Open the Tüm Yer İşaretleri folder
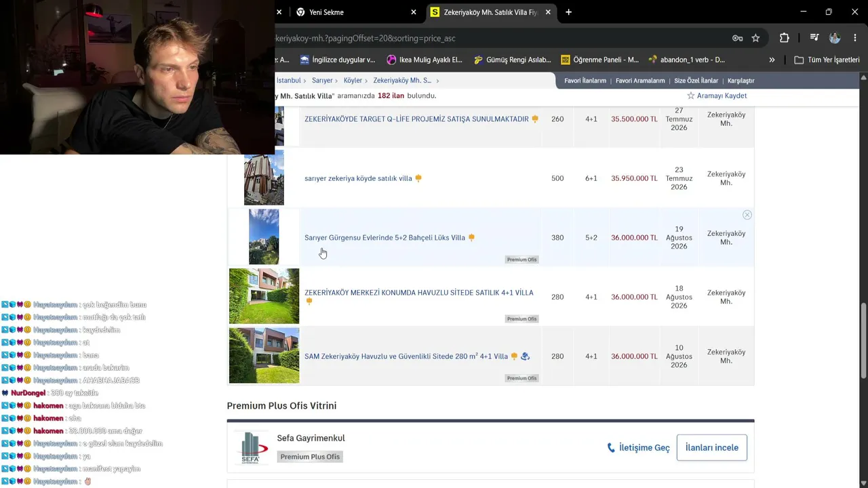The image size is (868, 488). (827, 60)
